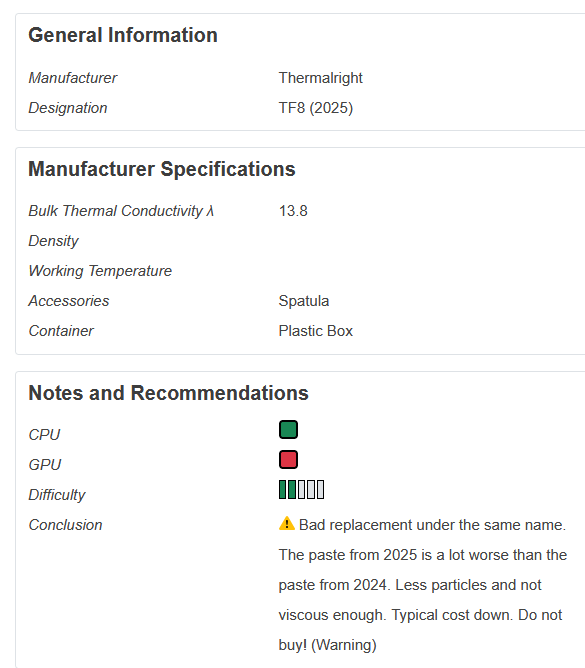Select the General Information heading

pyautogui.click(x=123, y=35)
